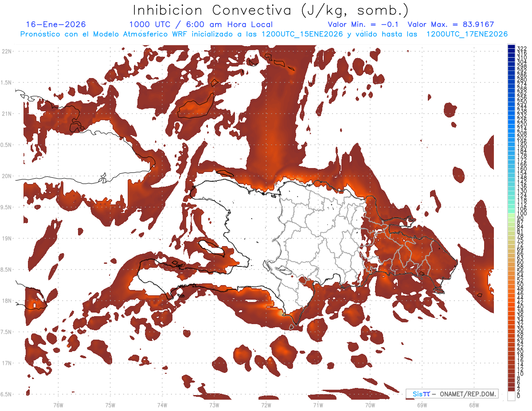This screenshot has height=411, width=532.
Task: Click the '70W' longitude label
Action: [x=370, y=405]
